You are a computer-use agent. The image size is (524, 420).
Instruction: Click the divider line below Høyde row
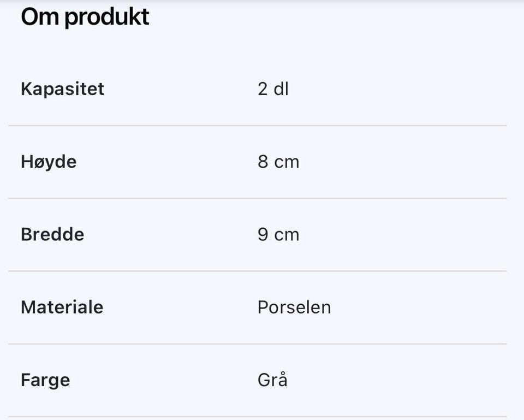[257, 198]
